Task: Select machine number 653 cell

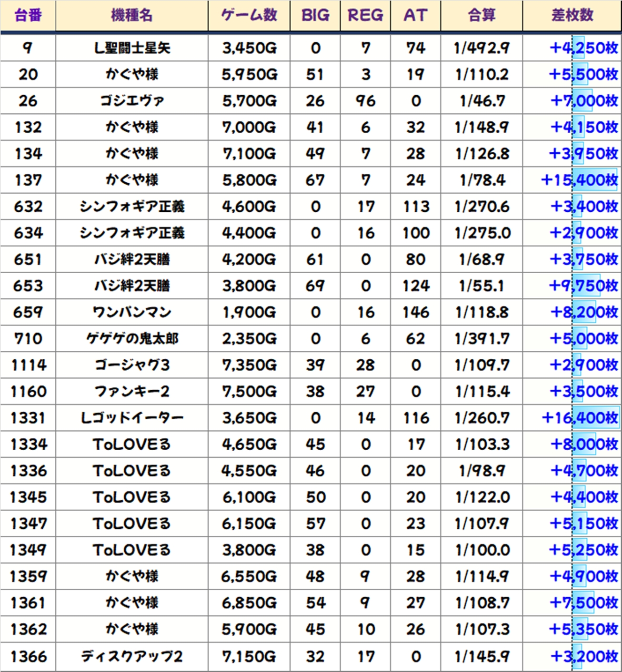Action: 28,286
